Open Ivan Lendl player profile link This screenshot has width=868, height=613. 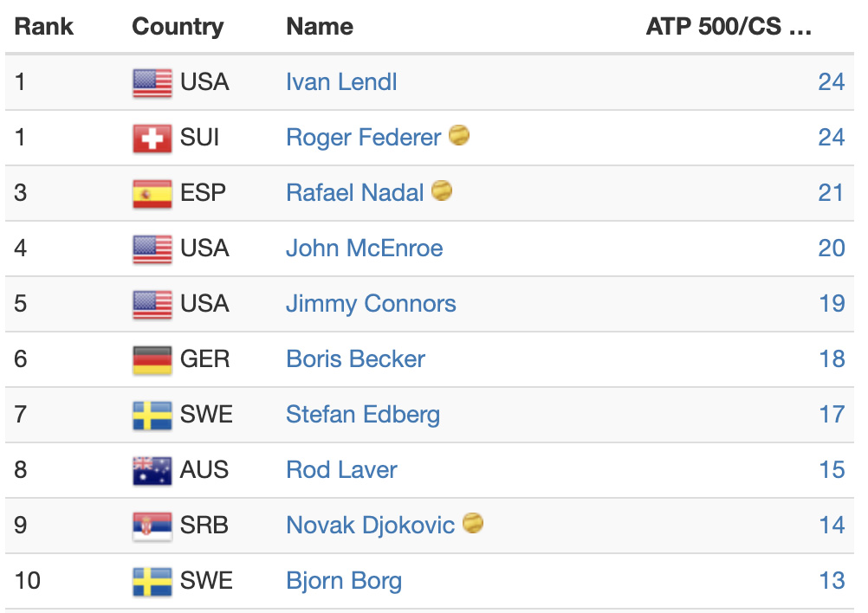tap(341, 82)
